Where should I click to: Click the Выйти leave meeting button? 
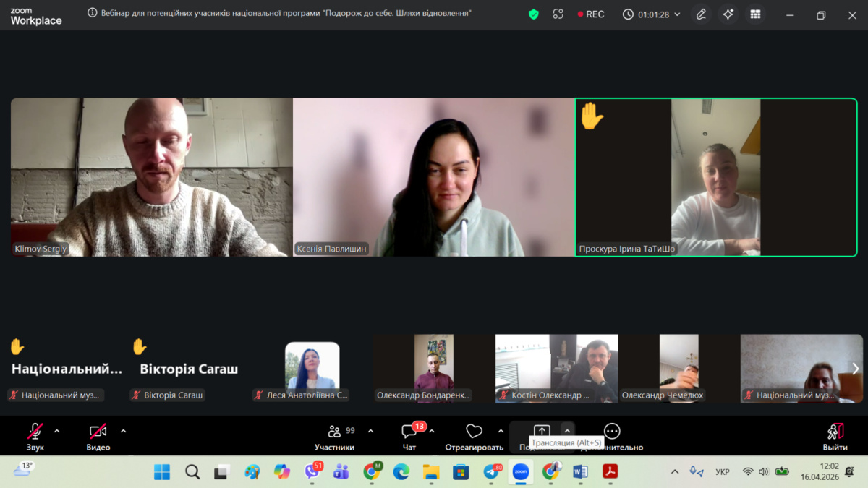pos(835,435)
